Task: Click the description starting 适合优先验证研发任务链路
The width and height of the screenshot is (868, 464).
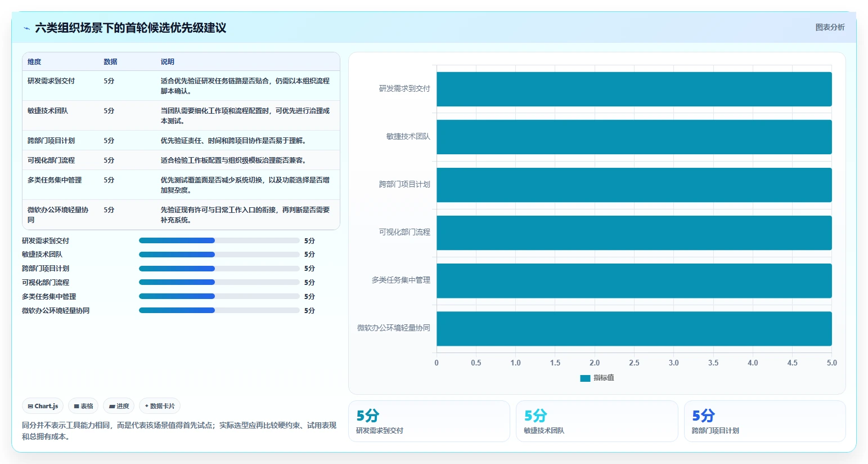Action: (245, 86)
